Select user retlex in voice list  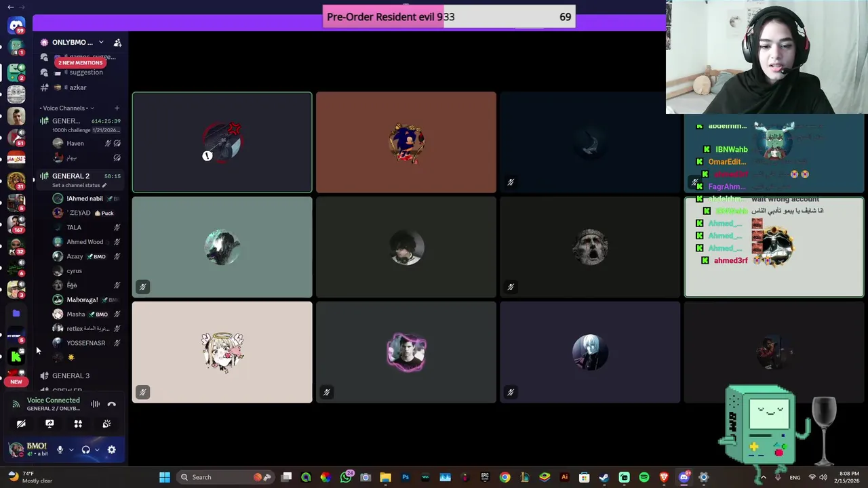tap(87, 329)
